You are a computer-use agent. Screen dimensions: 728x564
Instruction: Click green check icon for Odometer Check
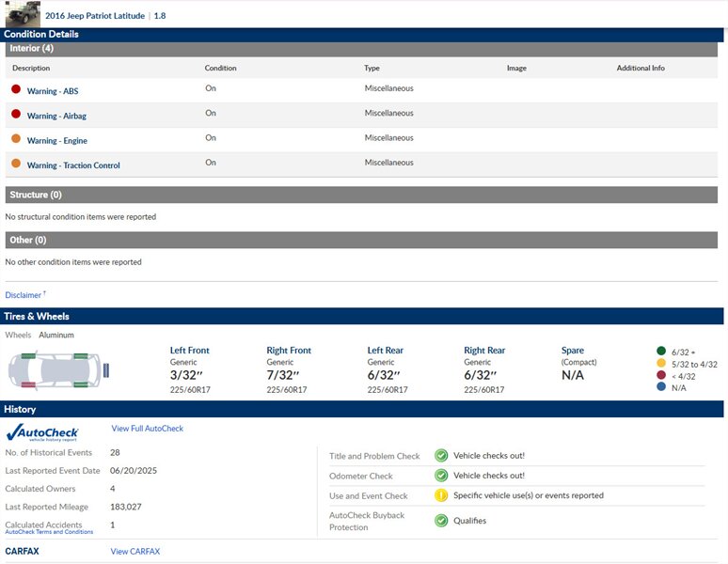coord(441,476)
